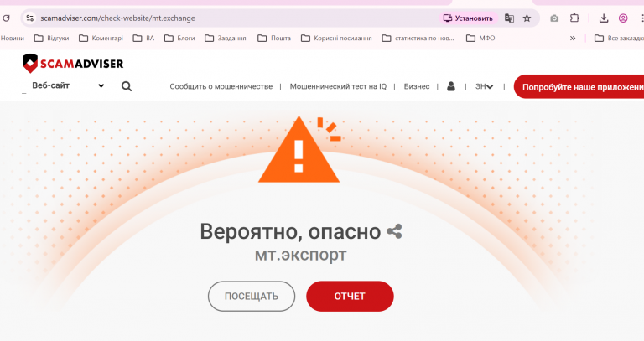
Task: Open site information icon in address bar
Action: (30, 18)
